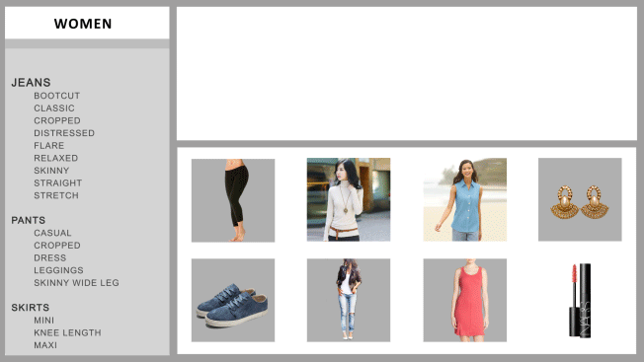Open CLASSIC jeans link
Screen dimensions: 644x362
[54, 109]
